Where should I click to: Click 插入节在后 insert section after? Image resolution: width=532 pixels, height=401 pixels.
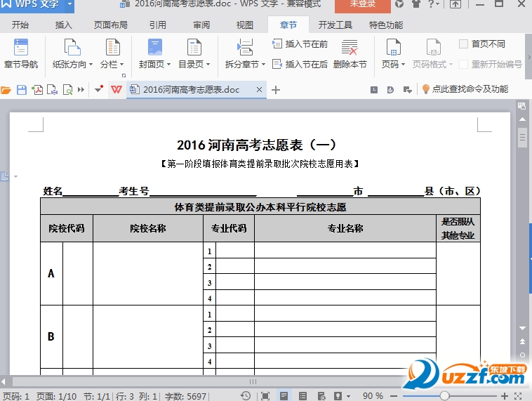pyautogui.click(x=300, y=64)
